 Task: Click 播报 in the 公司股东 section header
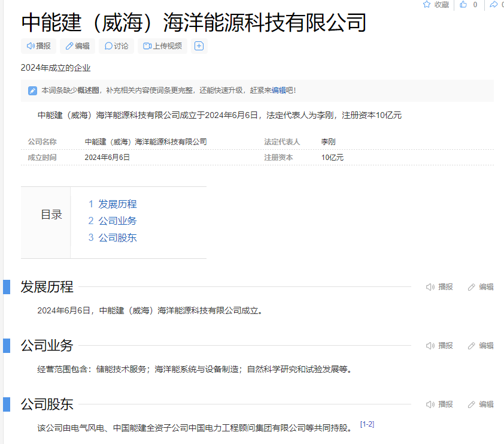coord(439,404)
